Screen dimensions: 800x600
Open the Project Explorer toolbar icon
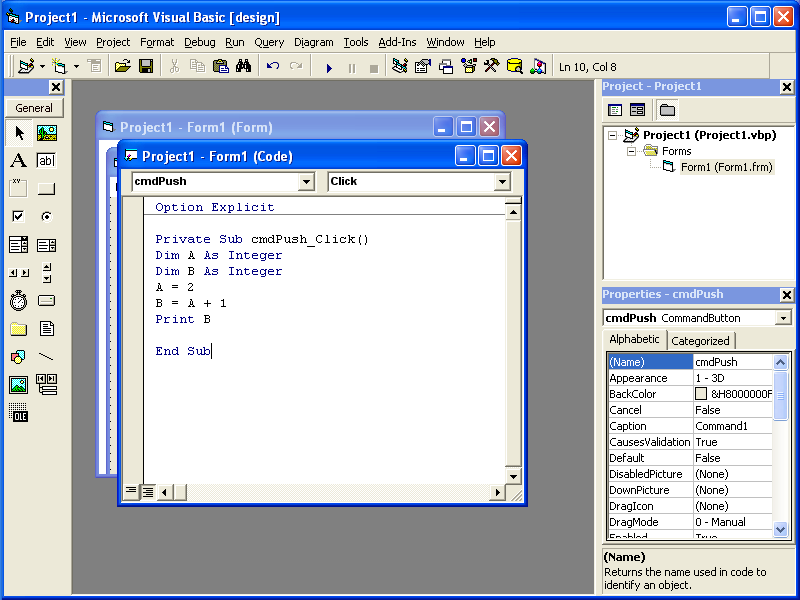tap(400, 66)
